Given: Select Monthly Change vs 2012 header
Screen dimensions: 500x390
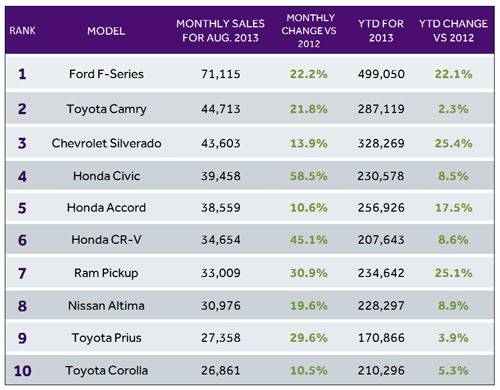Looking at the screenshot, I should pyautogui.click(x=309, y=30).
